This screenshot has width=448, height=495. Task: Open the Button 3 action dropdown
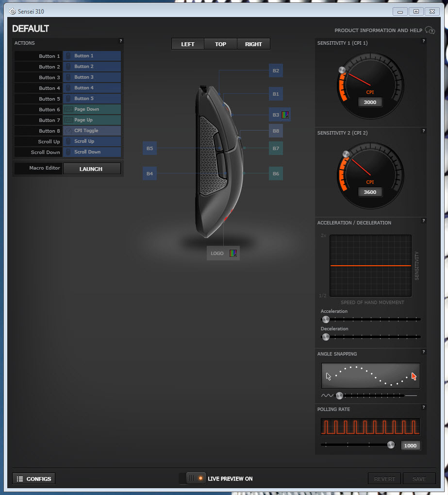click(x=92, y=77)
